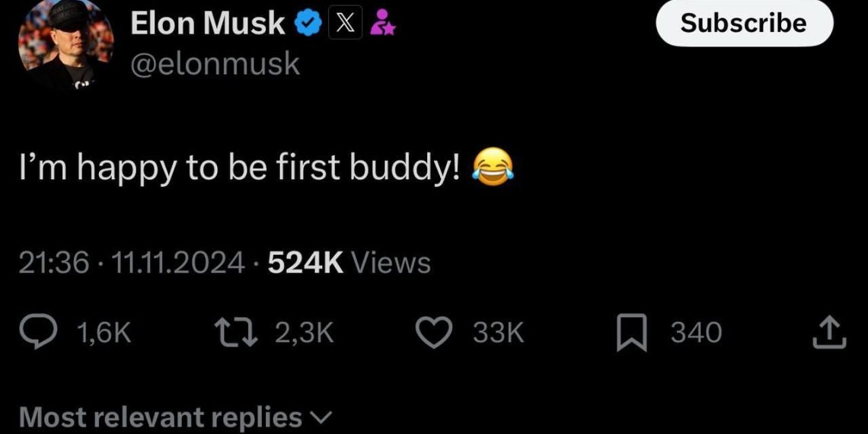The height and width of the screenshot is (434, 868).
Task: Open Elon Musk's profile picture
Action: [65, 42]
